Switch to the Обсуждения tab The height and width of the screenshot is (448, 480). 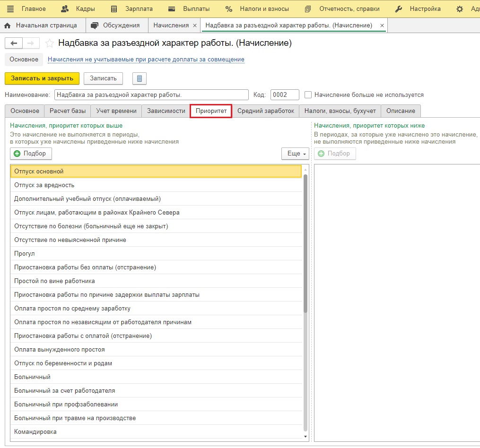117,26
